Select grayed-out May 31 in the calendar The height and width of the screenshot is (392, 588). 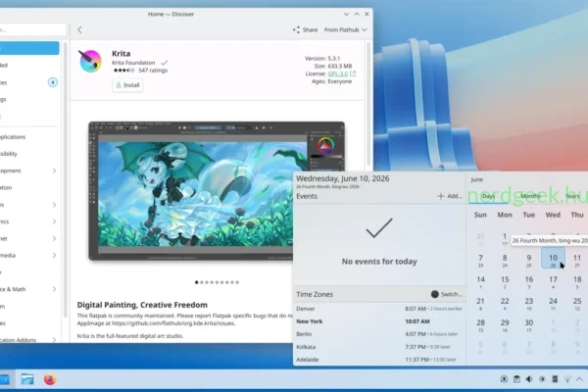click(x=480, y=238)
